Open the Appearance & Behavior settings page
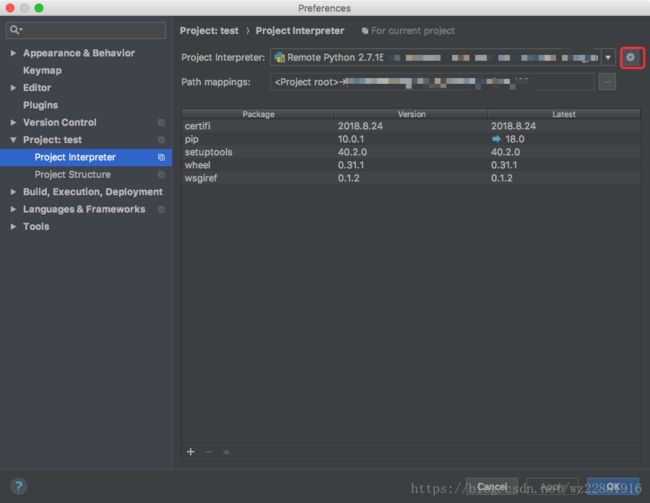The image size is (650, 503). 79,53
